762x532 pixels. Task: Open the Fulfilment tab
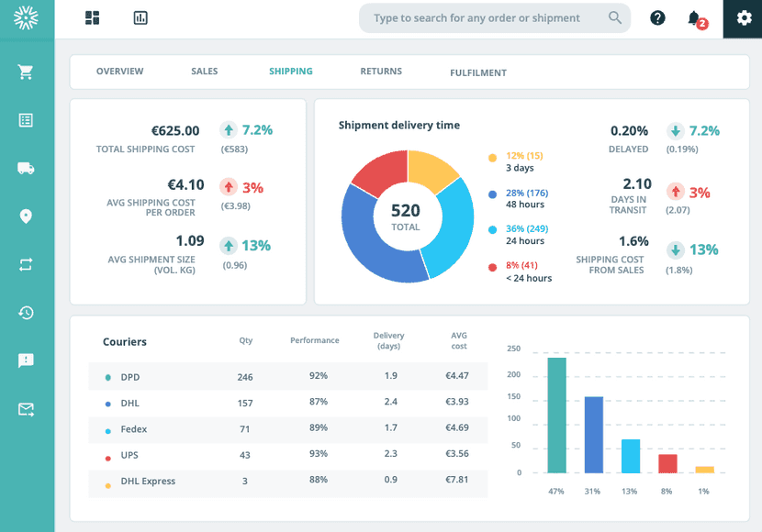pos(477,72)
